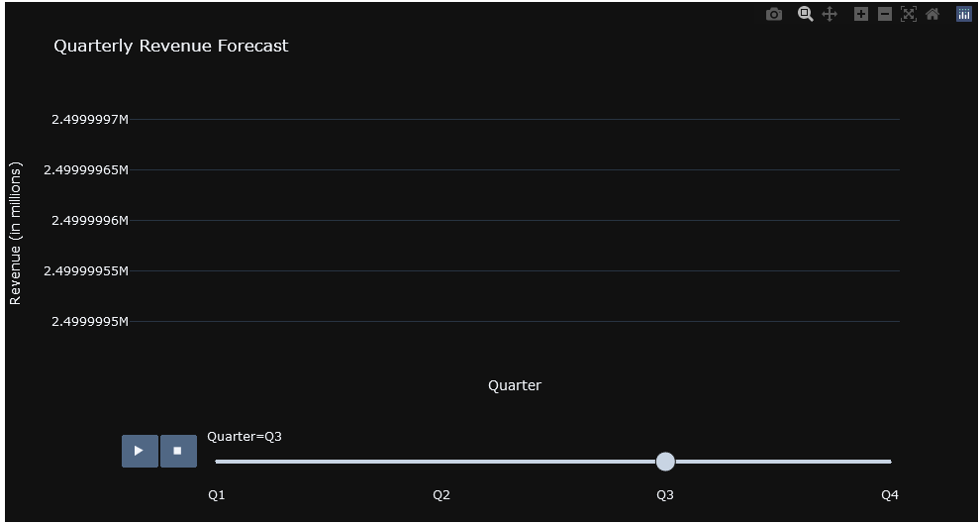Jump slider to Q2 label
The width and height of the screenshot is (980, 524).
tap(441, 495)
